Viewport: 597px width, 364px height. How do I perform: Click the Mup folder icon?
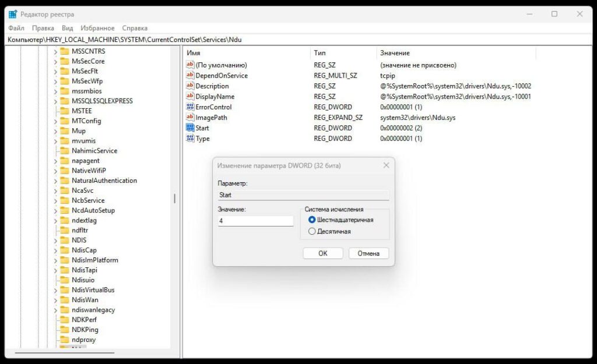65,130
